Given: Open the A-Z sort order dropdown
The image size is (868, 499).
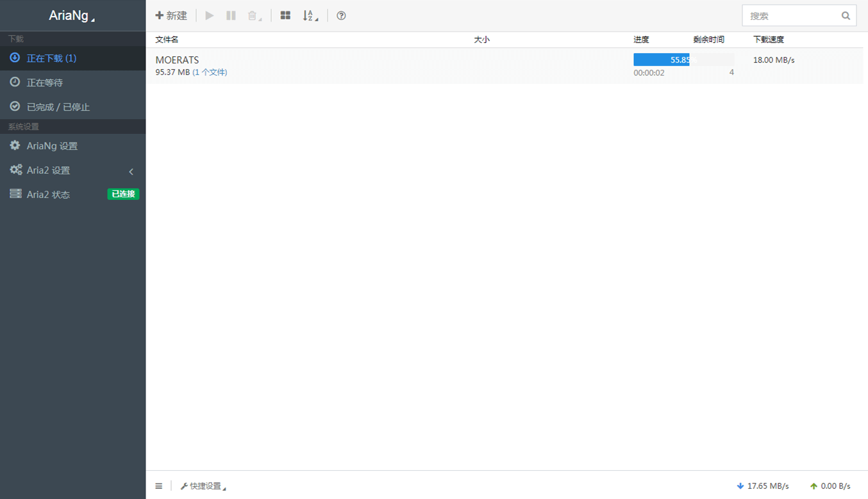Looking at the screenshot, I should 310,15.
